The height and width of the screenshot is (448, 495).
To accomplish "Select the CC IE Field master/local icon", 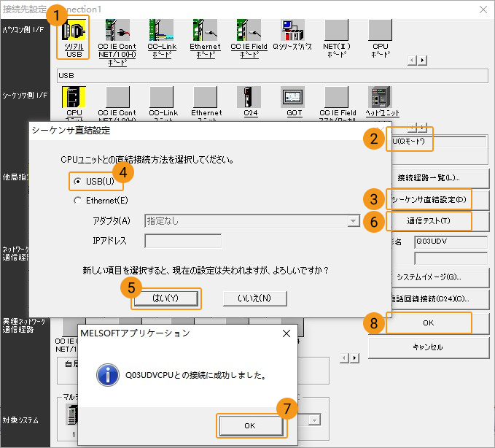I will click(337, 97).
